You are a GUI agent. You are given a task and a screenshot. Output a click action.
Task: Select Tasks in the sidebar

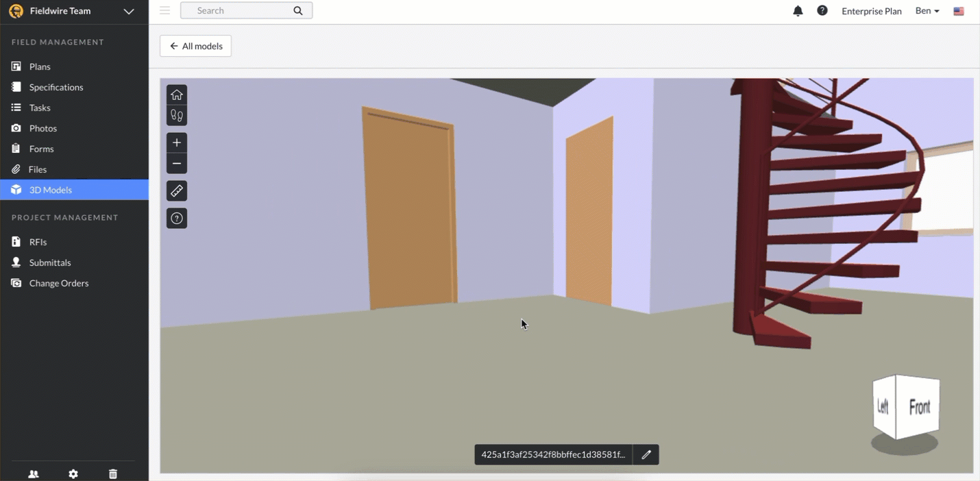(x=41, y=108)
